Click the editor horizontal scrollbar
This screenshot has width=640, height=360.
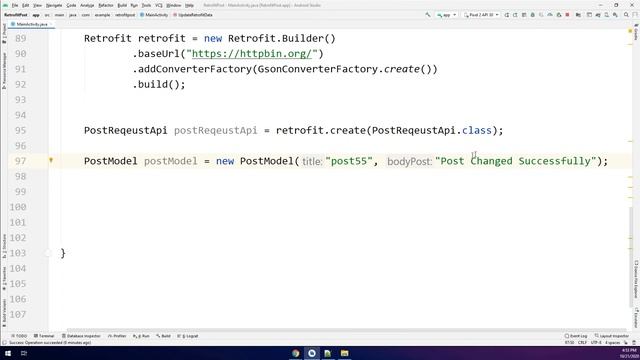tap(347, 330)
